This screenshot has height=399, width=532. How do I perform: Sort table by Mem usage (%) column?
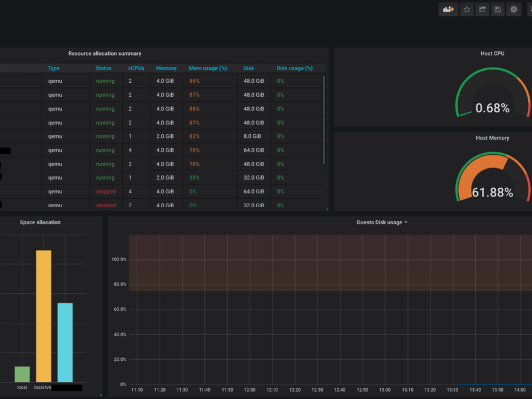tap(207, 68)
